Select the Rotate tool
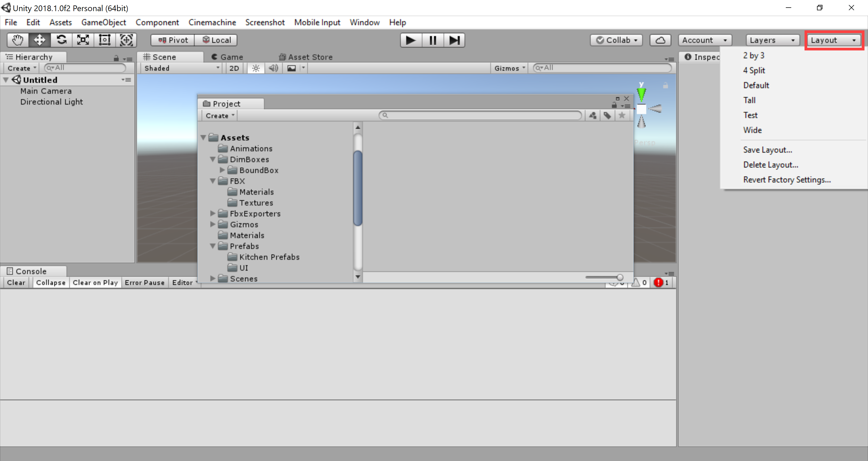The height and width of the screenshot is (461, 868). coord(61,40)
